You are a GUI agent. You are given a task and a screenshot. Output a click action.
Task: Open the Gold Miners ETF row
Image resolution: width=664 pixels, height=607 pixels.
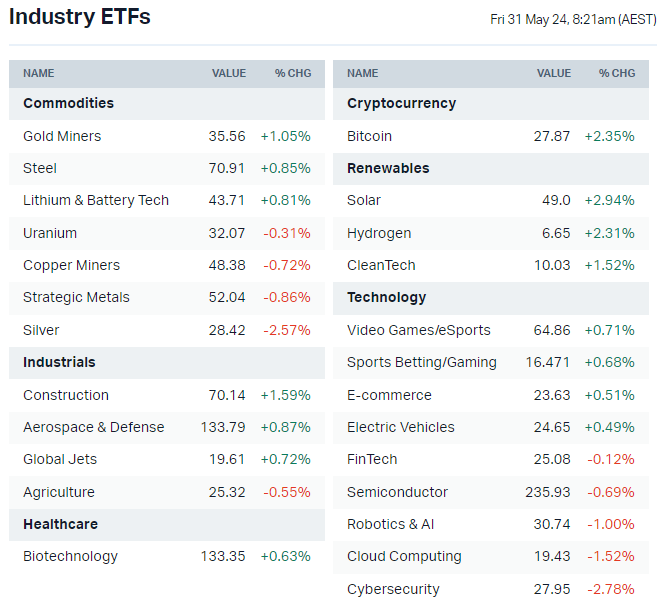pyautogui.click(x=62, y=136)
